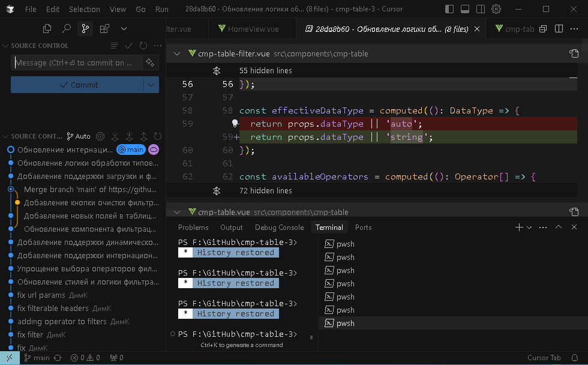Click the Commit button

[x=80, y=85]
